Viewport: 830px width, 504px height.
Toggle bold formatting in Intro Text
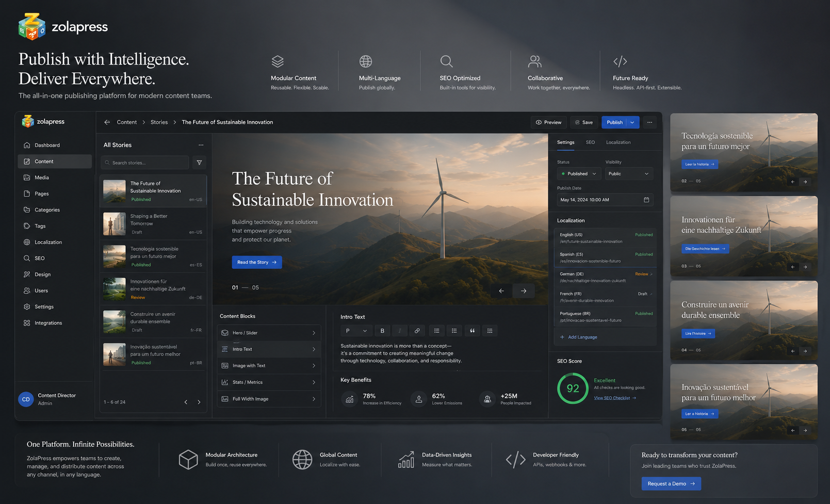pos(382,331)
